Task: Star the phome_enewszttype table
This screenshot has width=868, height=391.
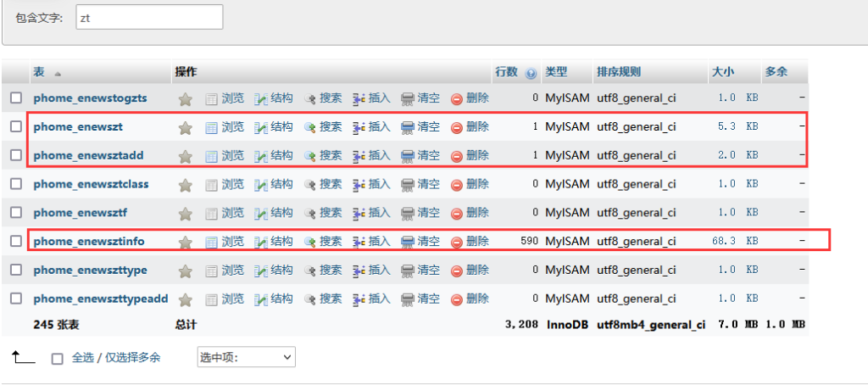Action: point(186,271)
